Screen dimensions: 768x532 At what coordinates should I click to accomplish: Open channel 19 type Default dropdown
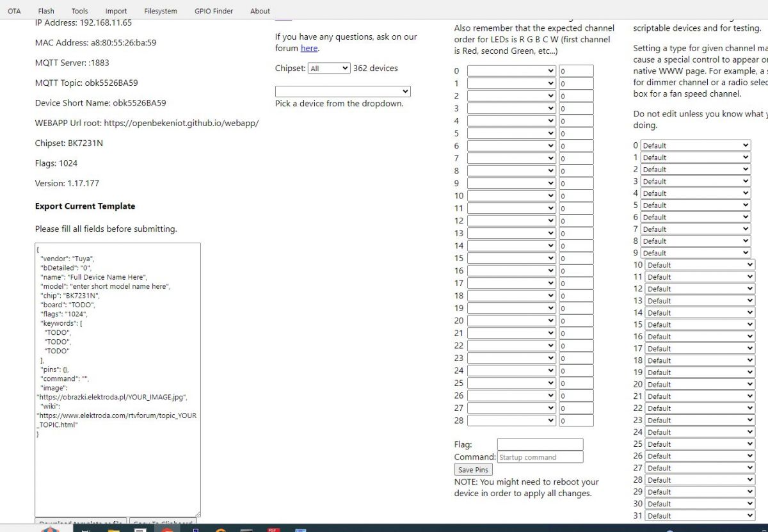(x=700, y=372)
